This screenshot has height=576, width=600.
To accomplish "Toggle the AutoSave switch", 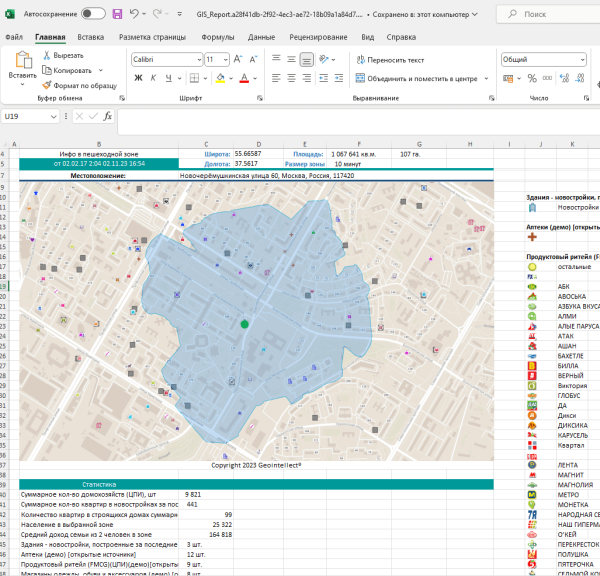I will pyautogui.click(x=93, y=14).
